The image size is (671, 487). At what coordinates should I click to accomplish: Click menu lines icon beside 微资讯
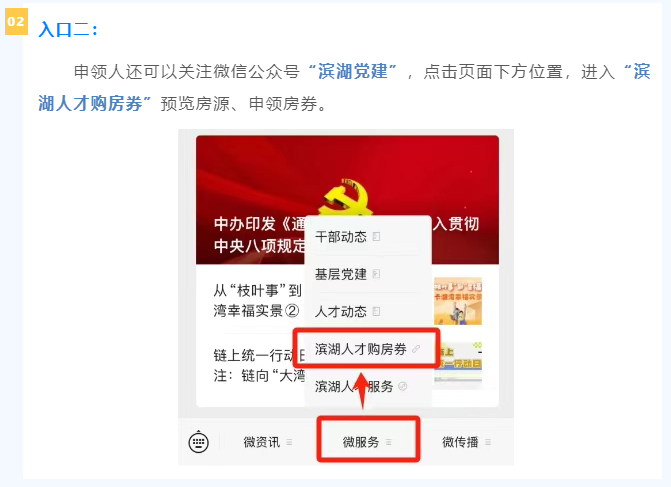tap(289, 442)
